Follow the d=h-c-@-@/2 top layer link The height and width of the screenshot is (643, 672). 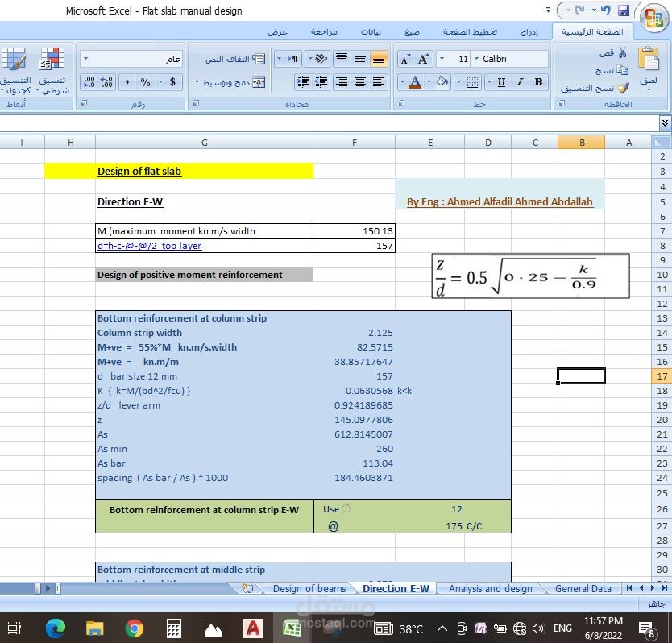[149, 246]
